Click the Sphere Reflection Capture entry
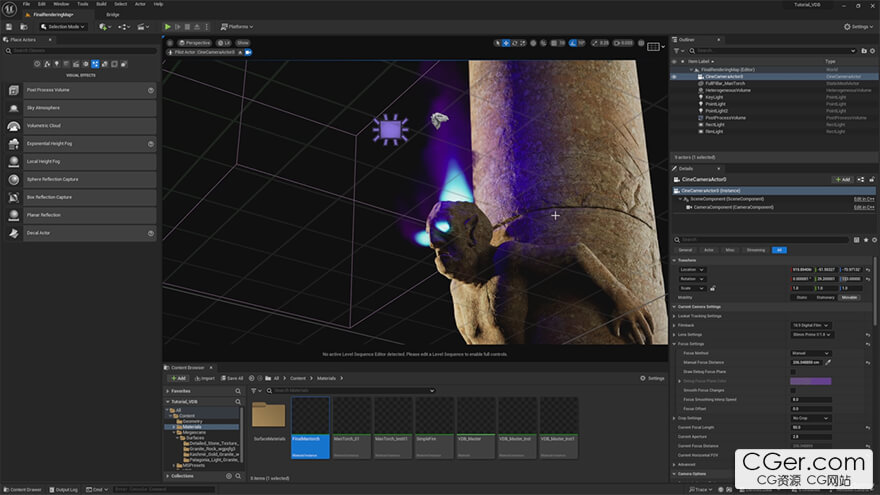This screenshot has height=495, width=880. pos(80,179)
